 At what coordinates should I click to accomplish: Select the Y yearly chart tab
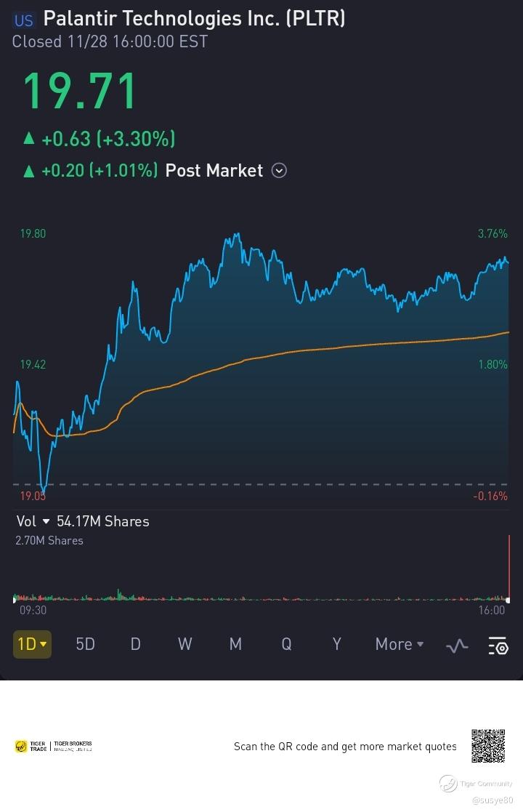(x=336, y=644)
